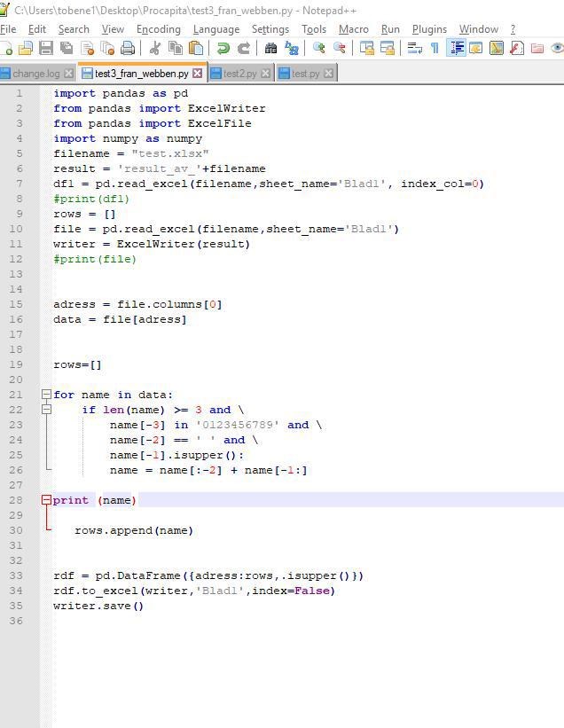Open the Plugins menu
Image resolution: width=564 pixels, height=728 pixels.
429,29
